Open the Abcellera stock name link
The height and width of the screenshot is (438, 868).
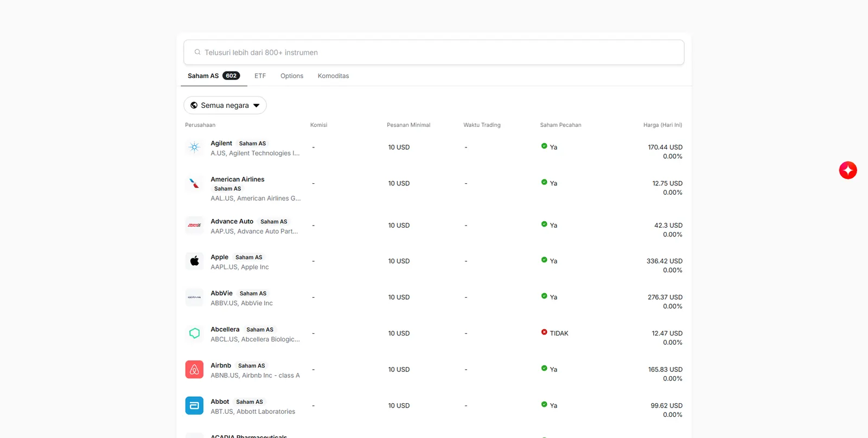click(225, 329)
